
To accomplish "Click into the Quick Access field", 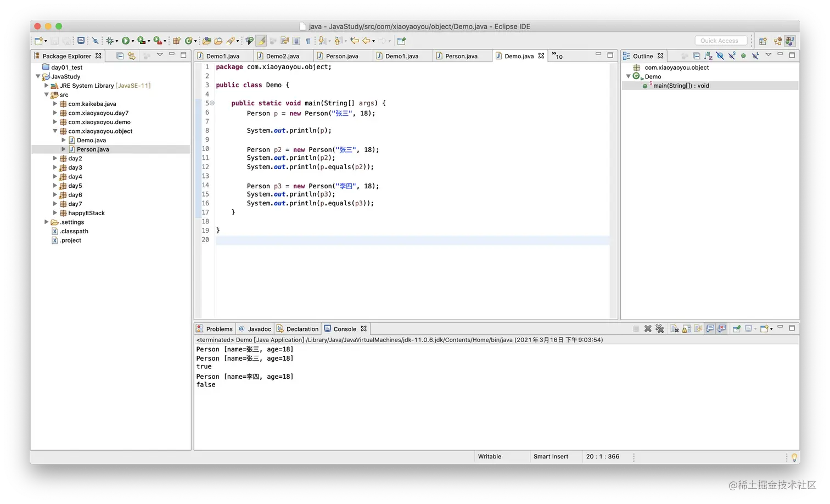I will [x=721, y=41].
